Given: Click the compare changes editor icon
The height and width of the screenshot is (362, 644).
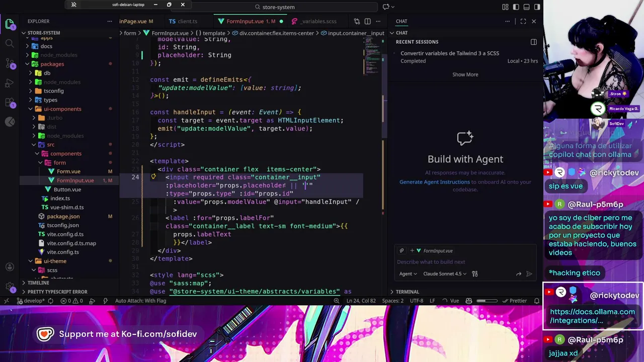Looking at the screenshot, I should pos(357,21).
